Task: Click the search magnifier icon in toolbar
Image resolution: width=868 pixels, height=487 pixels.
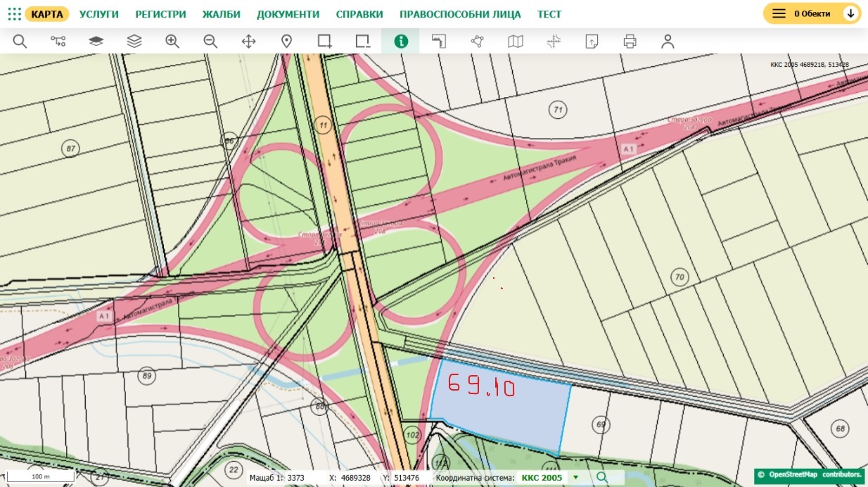Action: (20, 42)
